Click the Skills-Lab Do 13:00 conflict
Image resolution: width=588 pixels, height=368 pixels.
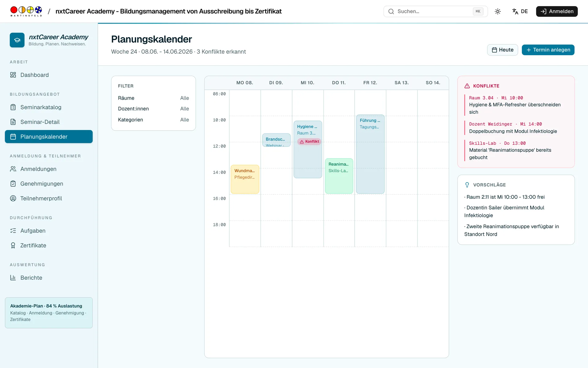coord(516,150)
